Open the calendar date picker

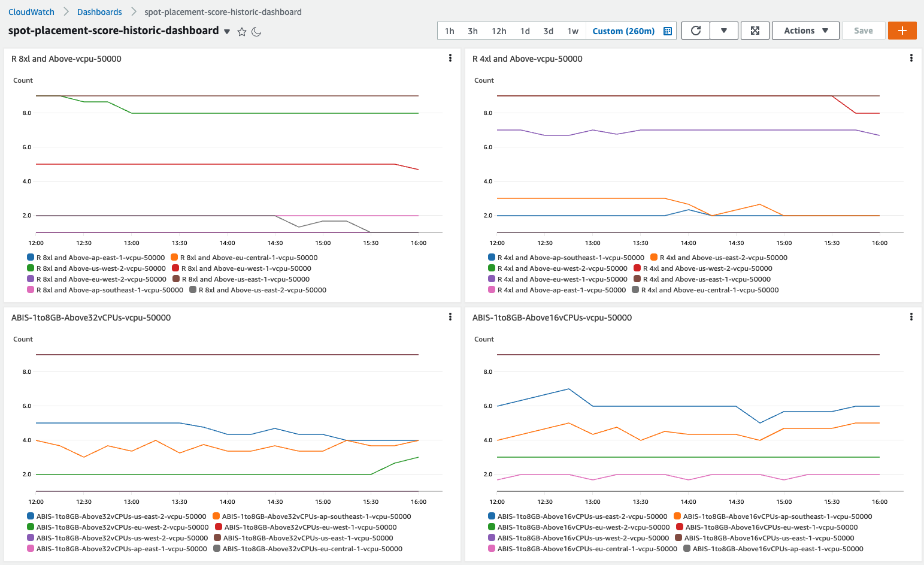pyautogui.click(x=667, y=30)
